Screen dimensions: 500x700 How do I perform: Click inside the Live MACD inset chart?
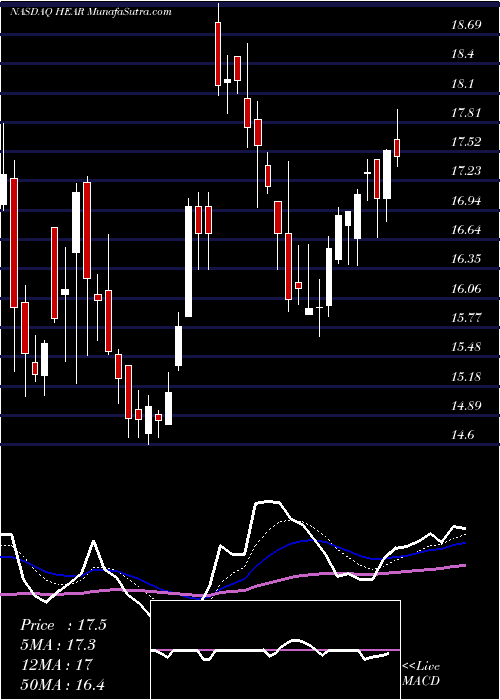tap(275, 650)
